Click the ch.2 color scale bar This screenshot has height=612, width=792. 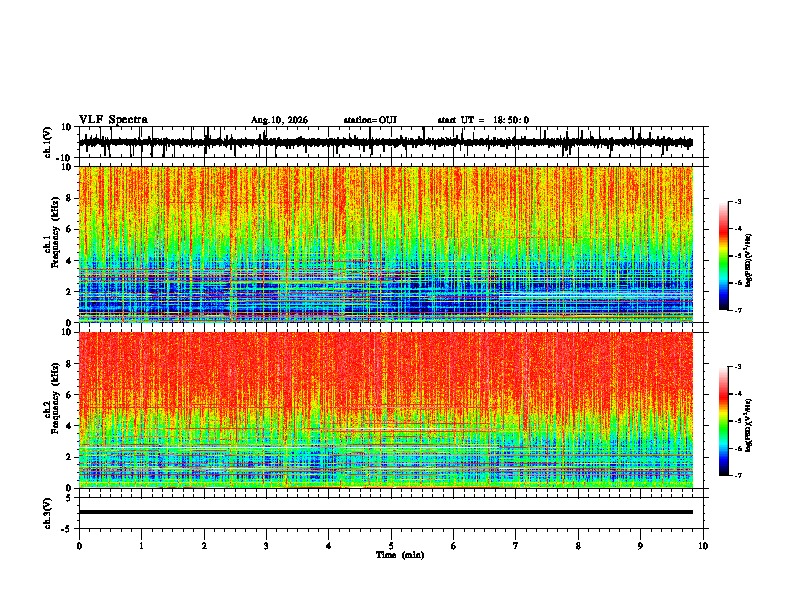(x=723, y=421)
